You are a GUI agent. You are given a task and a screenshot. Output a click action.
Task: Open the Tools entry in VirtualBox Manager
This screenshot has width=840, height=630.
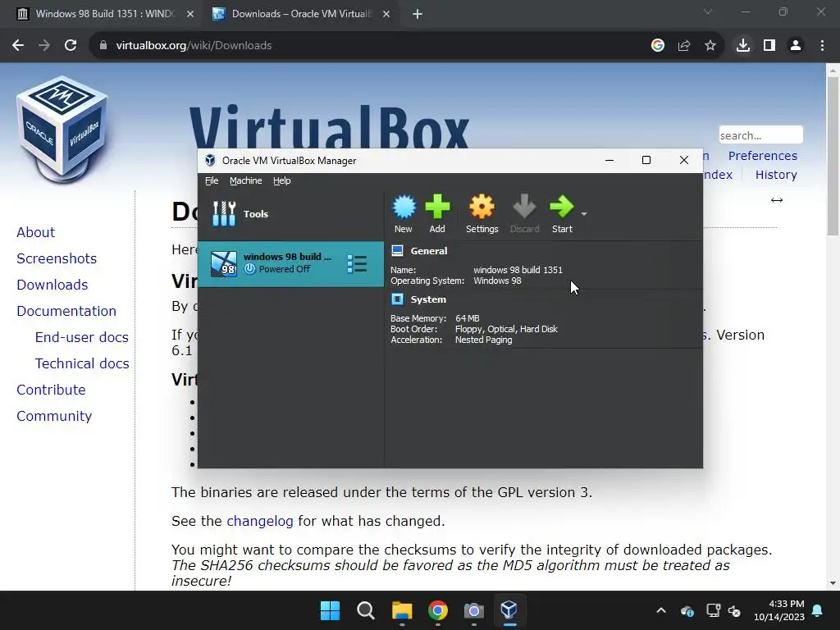[x=290, y=214]
